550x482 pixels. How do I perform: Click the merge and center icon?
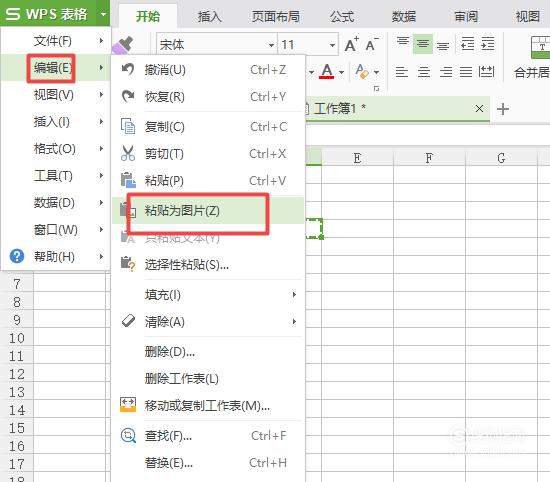pos(540,47)
